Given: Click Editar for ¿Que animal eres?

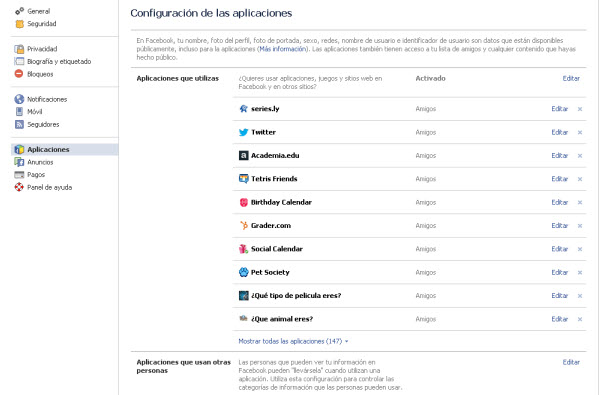Looking at the screenshot, I should 560,319.
